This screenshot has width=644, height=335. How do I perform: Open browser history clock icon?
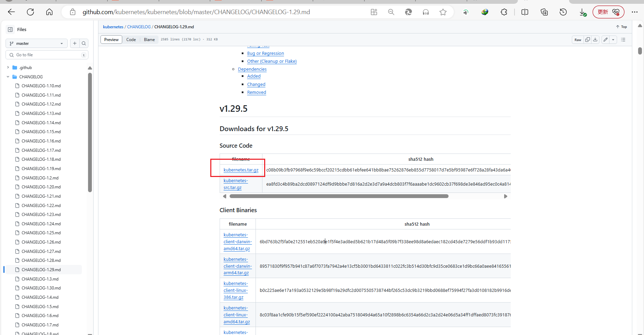(563, 12)
